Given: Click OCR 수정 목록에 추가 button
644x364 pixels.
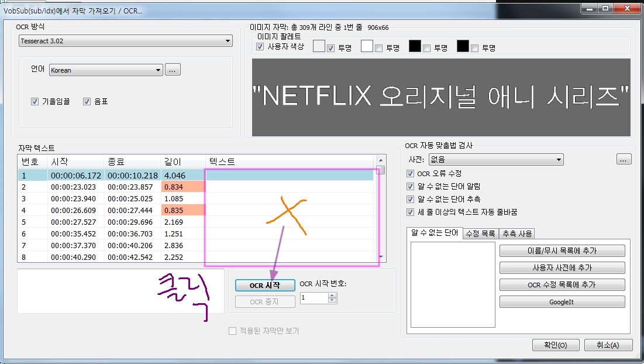Looking at the screenshot, I should 562,285.
